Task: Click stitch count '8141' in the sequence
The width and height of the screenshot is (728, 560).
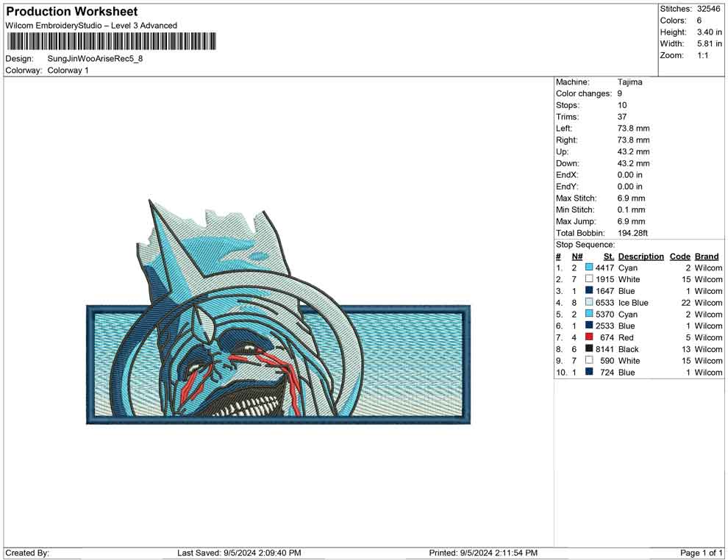Action: click(x=604, y=349)
